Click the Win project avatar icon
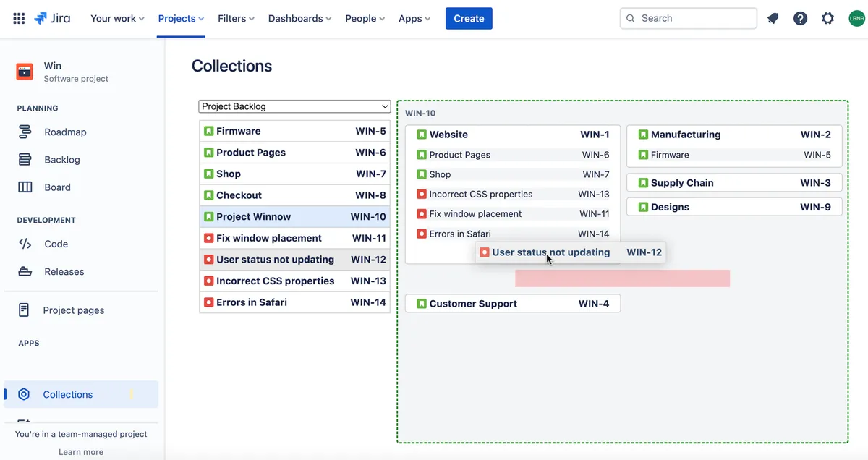 tap(25, 72)
